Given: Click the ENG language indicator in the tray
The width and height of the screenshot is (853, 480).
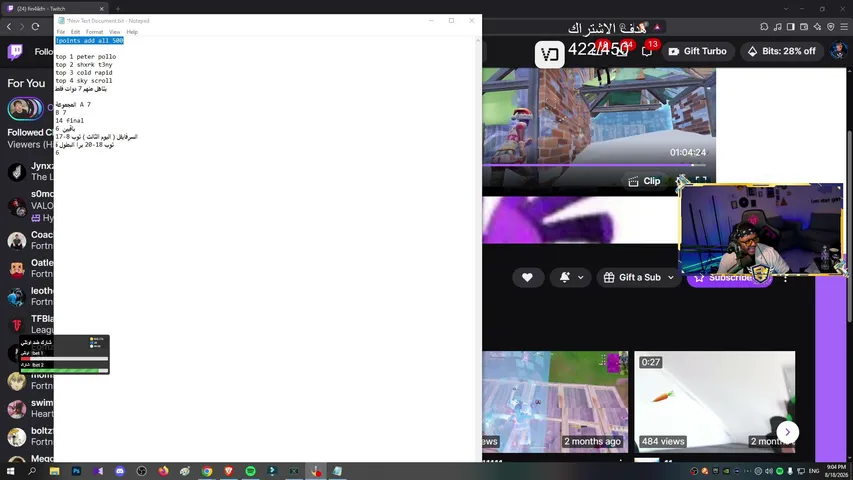Looking at the screenshot, I should coord(814,471).
